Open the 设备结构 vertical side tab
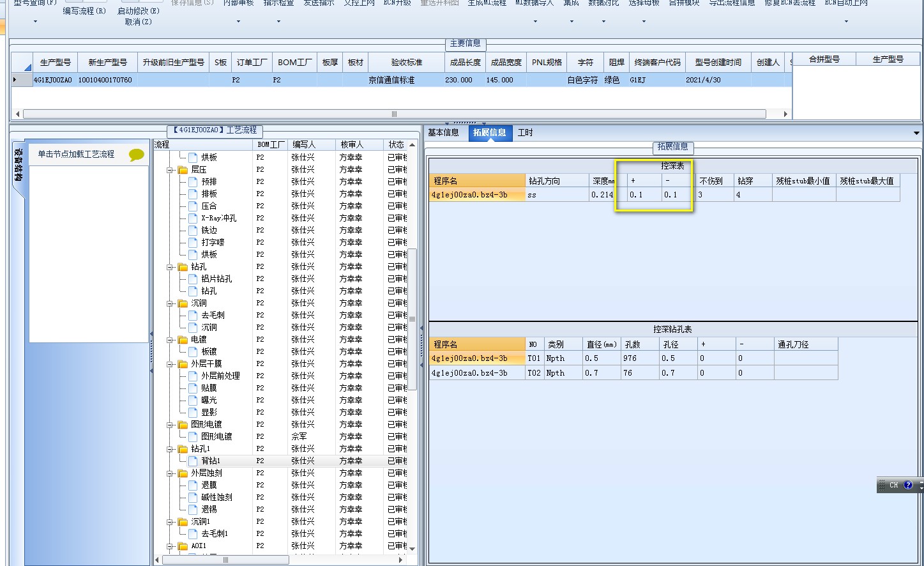The height and width of the screenshot is (566, 924). point(19,165)
